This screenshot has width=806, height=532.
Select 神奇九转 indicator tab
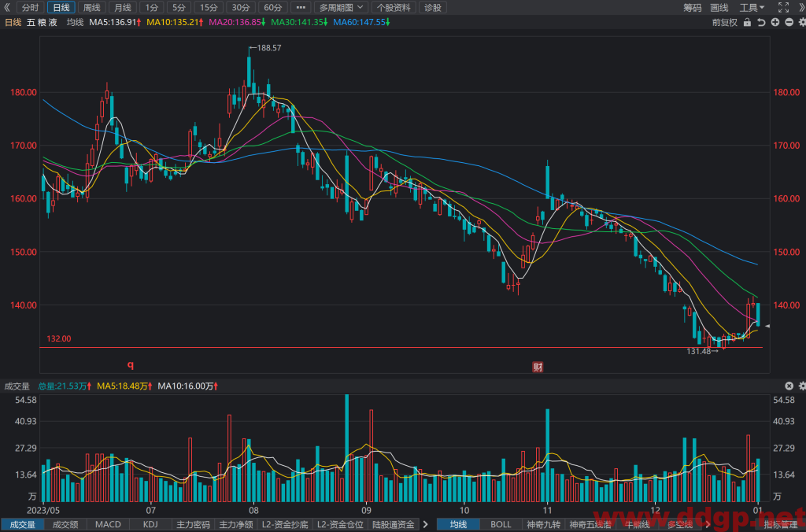click(x=543, y=525)
